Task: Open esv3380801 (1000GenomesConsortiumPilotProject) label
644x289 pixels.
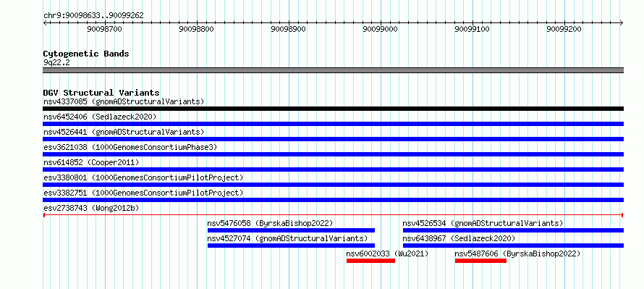Action: pos(143,177)
